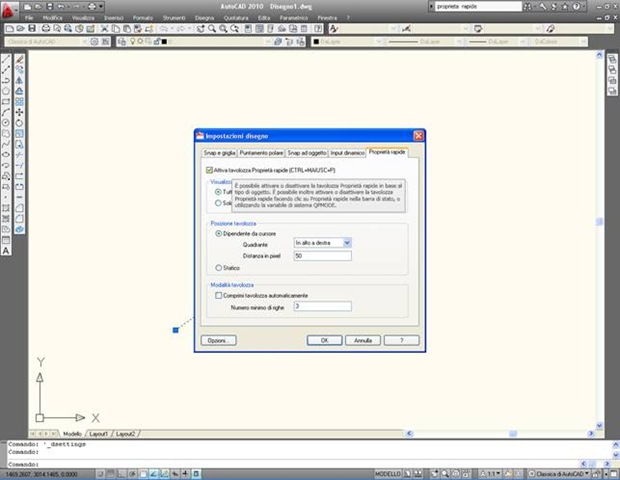The image size is (620, 480).
Task: Select the Multiline Text 'A' tool
Action: (x=6, y=250)
